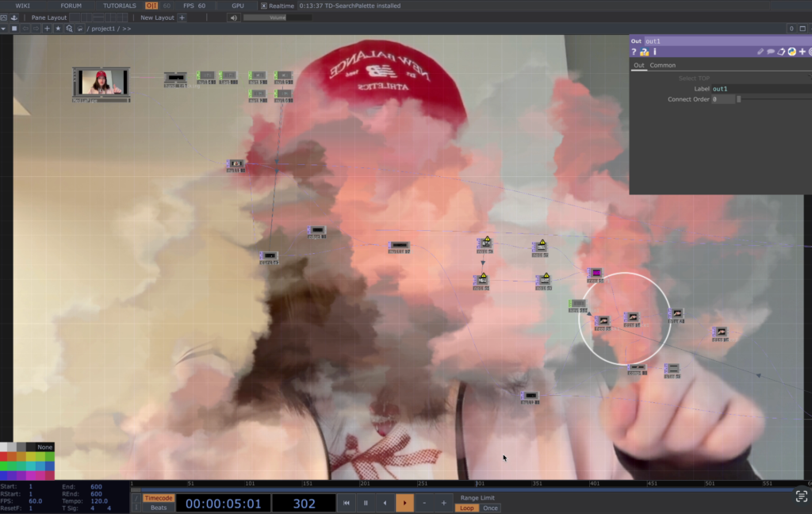Click the Connect Order value field

pyautogui.click(x=723, y=99)
